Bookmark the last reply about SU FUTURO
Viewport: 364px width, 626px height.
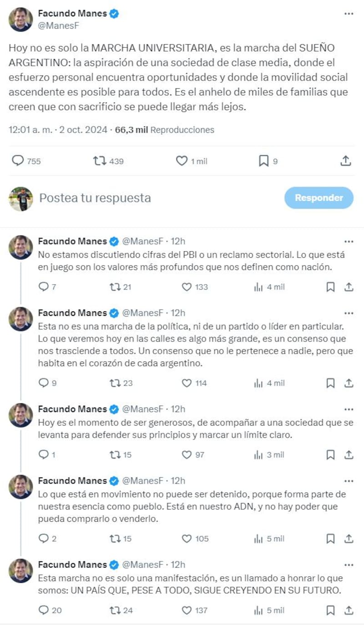coord(331,610)
